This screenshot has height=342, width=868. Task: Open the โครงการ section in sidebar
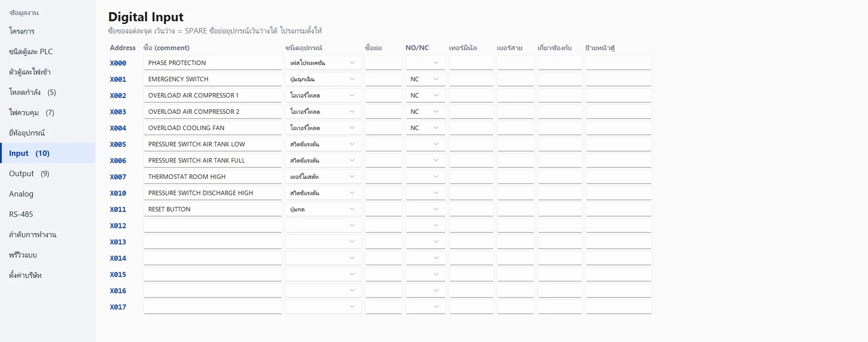(x=48, y=31)
